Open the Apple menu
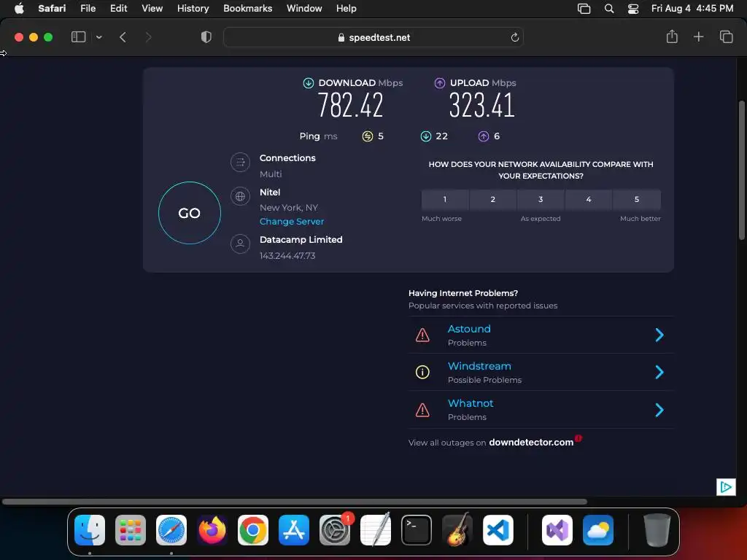This screenshot has height=560, width=747. click(x=19, y=8)
